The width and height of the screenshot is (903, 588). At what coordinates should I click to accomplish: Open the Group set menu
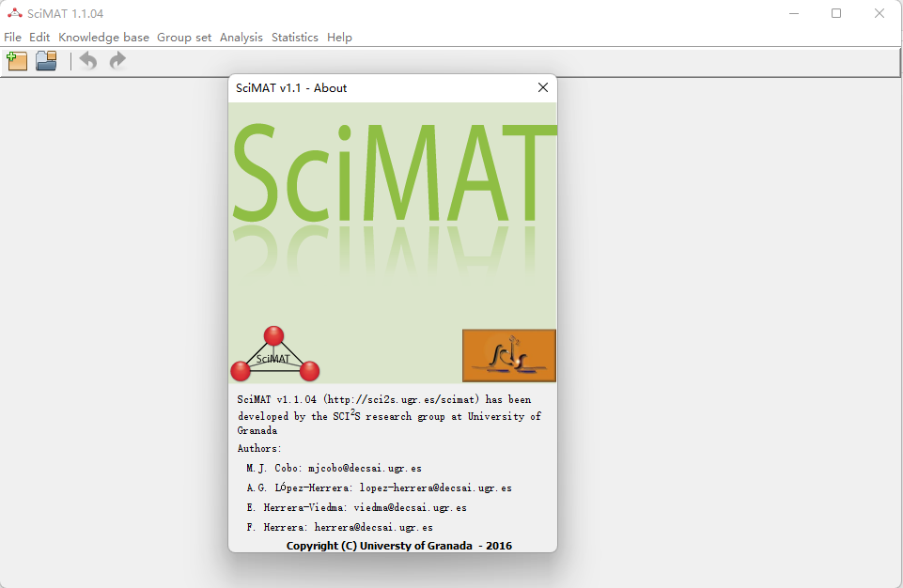184,38
